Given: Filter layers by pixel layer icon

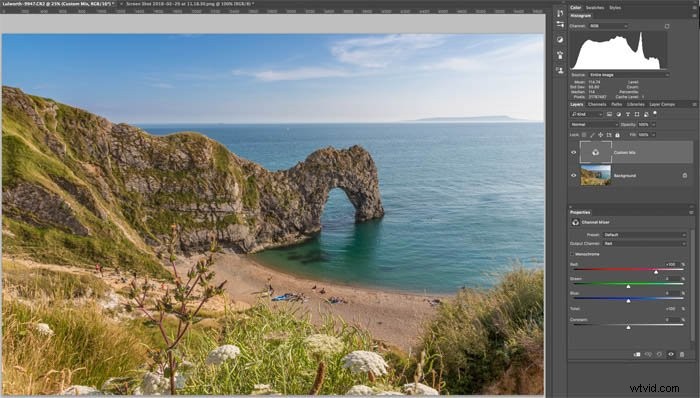Looking at the screenshot, I should 610,114.
